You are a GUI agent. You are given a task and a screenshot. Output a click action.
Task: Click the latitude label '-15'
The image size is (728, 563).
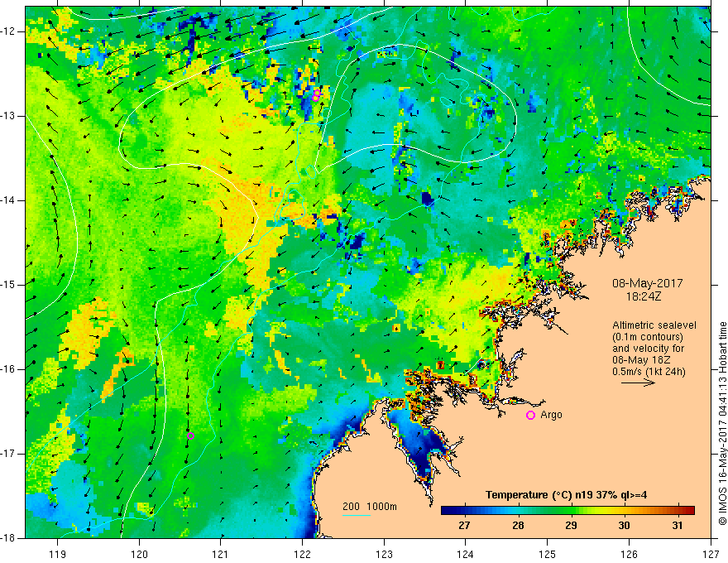coord(8,285)
